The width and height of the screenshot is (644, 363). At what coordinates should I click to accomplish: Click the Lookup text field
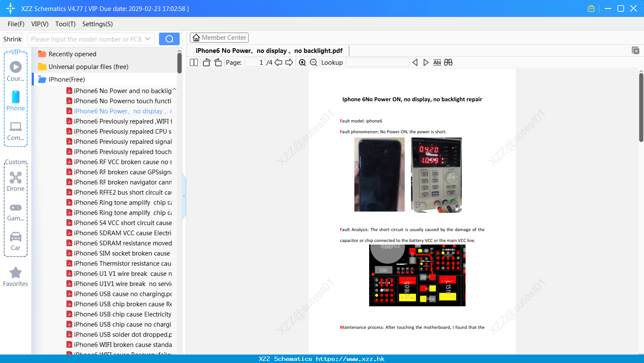[x=377, y=63]
